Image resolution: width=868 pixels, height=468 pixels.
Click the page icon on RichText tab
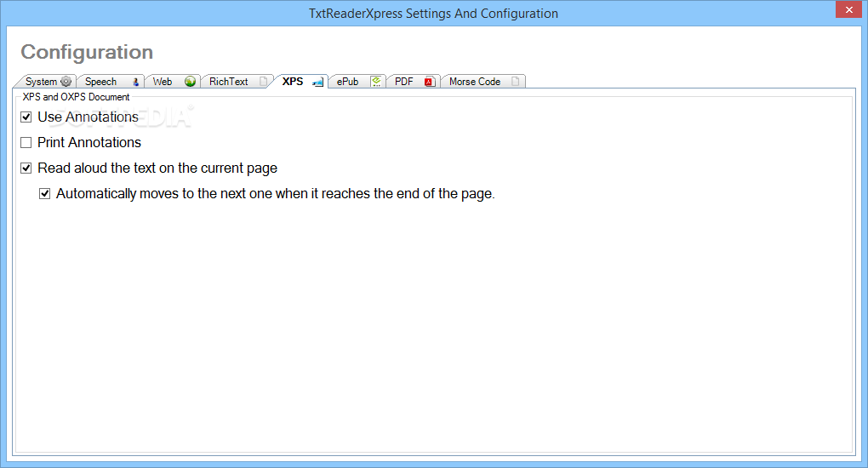[x=264, y=82]
